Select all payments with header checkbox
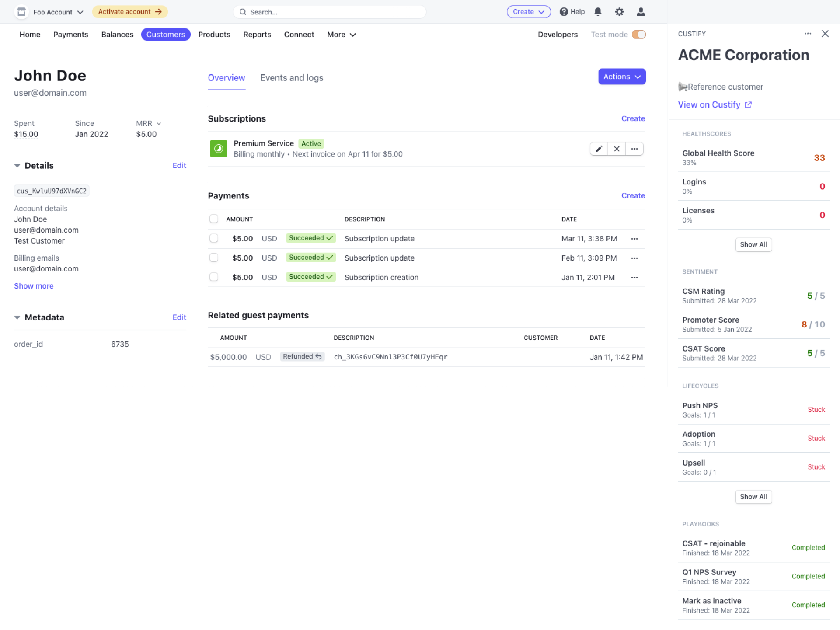This screenshot has width=840, height=630. (x=214, y=219)
